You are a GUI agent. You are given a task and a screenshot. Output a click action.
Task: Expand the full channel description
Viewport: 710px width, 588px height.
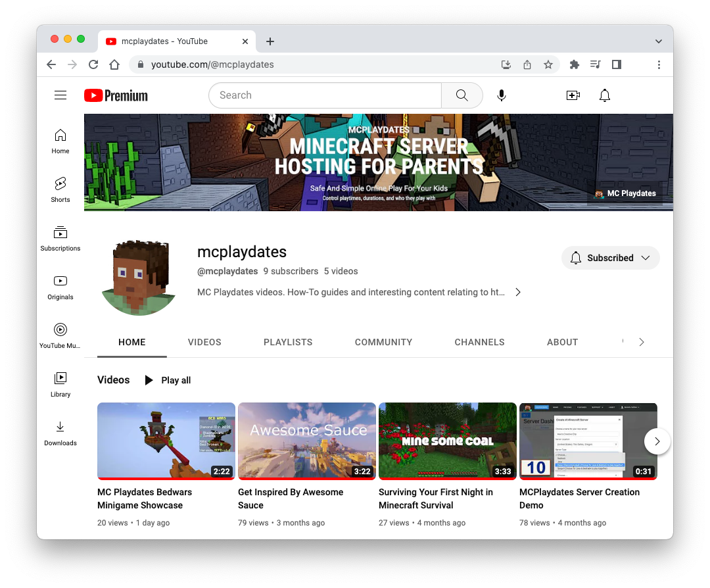pyautogui.click(x=518, y=291)
